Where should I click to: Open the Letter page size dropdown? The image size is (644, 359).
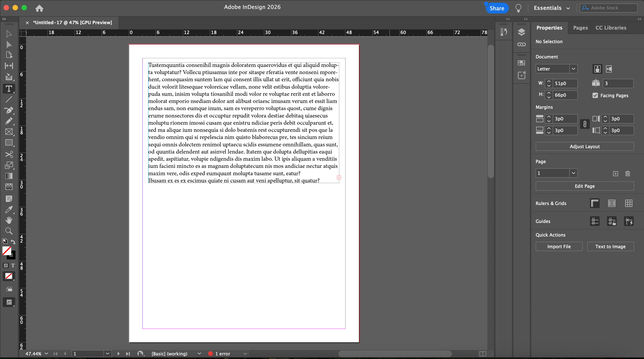click(573, 69)
